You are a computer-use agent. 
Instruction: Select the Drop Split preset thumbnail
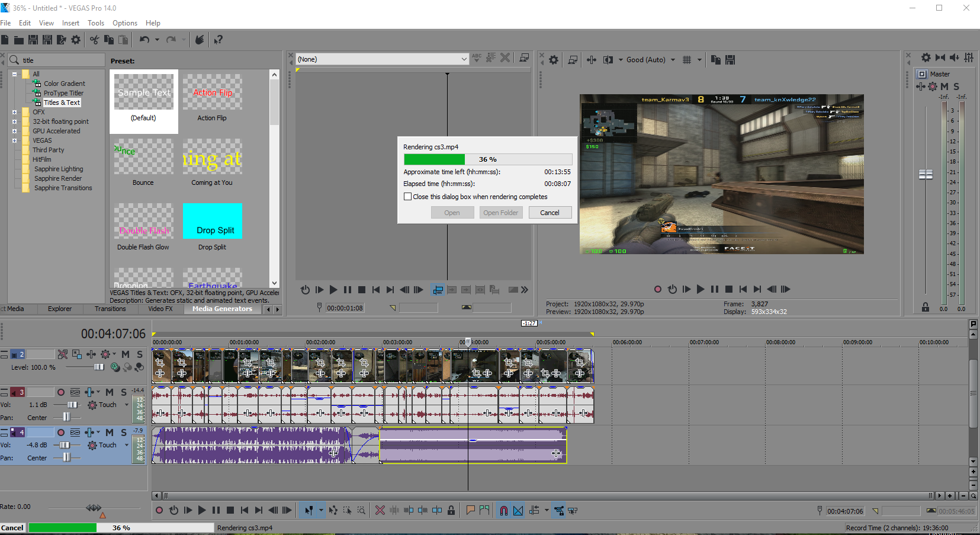(x=213, y=222)
